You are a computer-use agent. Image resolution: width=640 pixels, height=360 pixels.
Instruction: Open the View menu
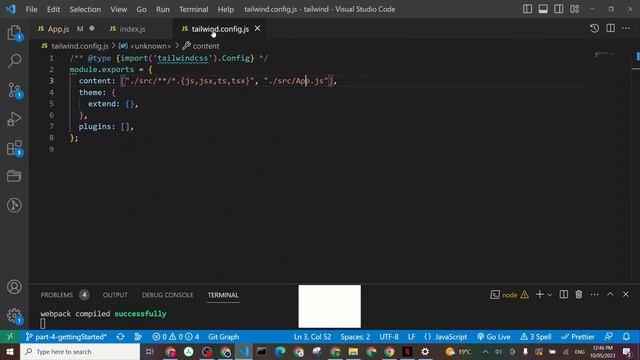pos(118,9)
